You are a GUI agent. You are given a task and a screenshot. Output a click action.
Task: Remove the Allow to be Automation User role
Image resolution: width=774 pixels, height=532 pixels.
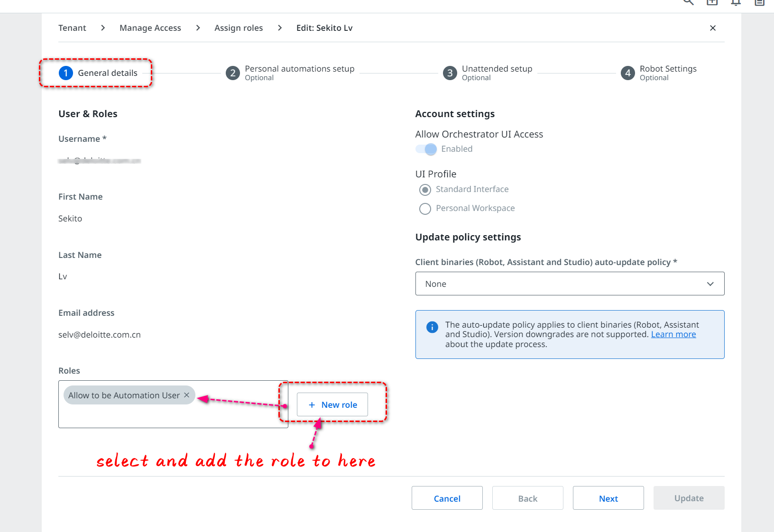point(186,395)
